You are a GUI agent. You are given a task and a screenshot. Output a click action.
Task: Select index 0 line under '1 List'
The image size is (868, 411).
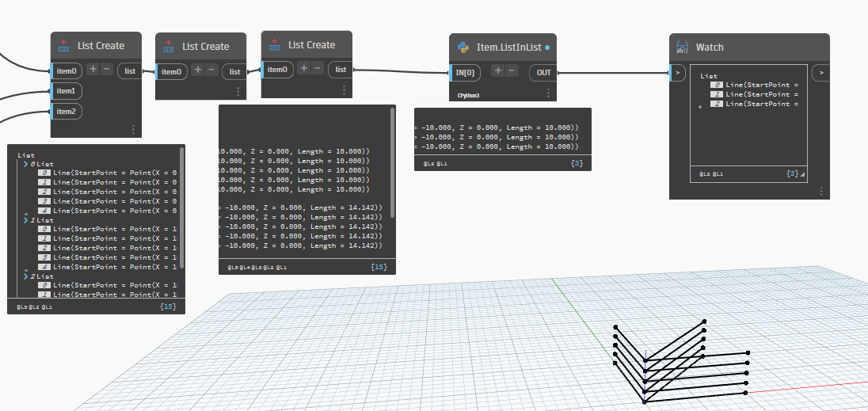tap(108, 229)
